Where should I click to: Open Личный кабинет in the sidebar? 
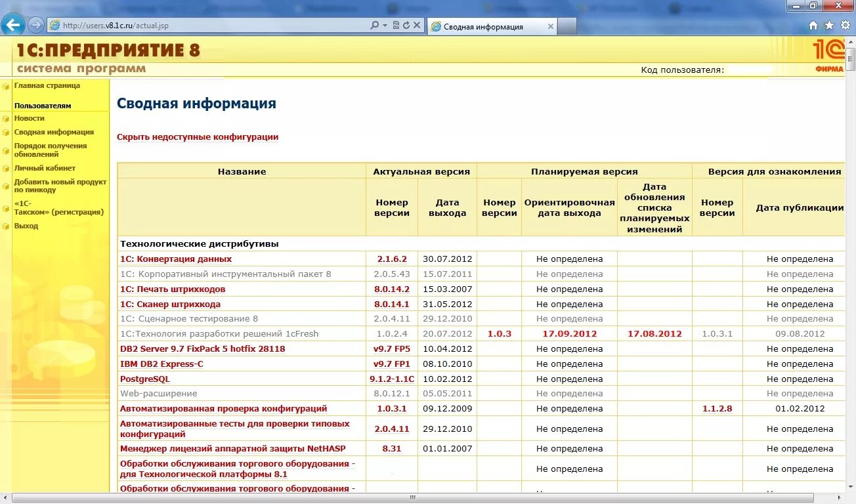[x=45, y=168]
